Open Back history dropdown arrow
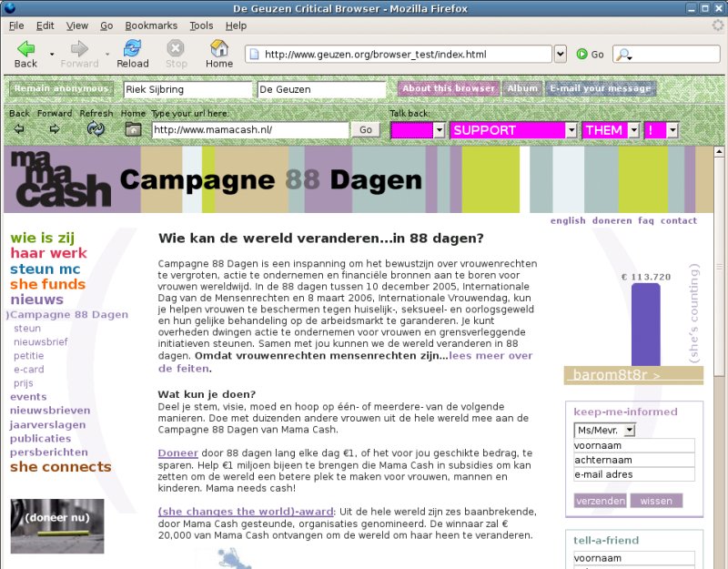The height and width of the screenshot is (569, 728). tap(52, 55)
